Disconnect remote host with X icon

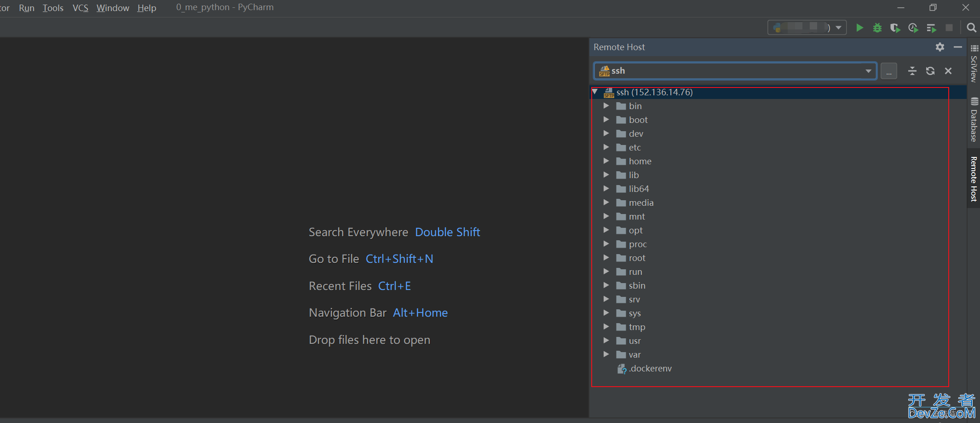point(948,71)
